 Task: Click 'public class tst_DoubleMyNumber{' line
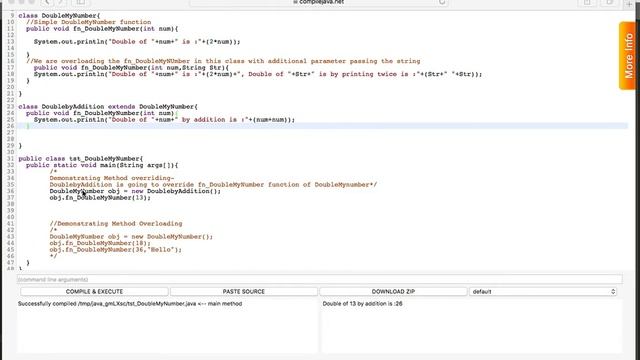pyautogui.click(x=81, y=158)
